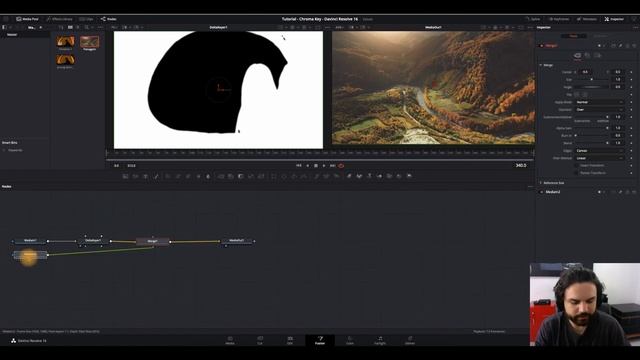Add a Matte Control tool from toolbar

coord(240,176)
